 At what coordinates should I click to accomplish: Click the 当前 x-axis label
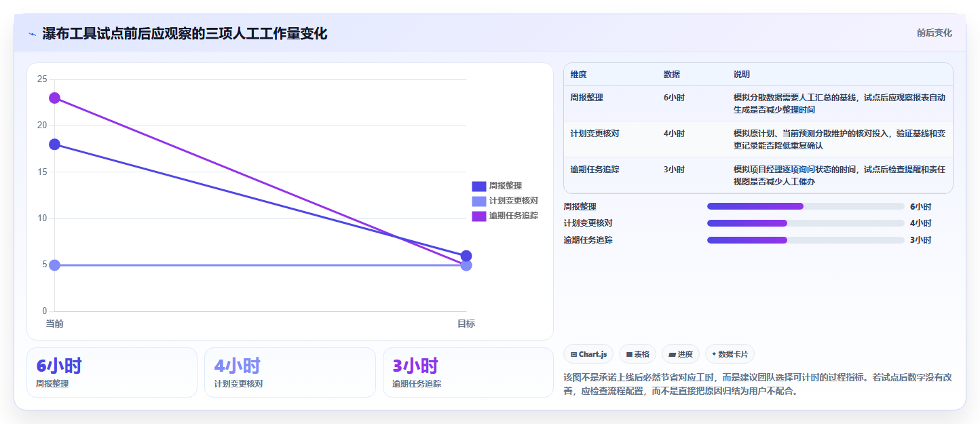pyautogui.click(x=54, y=324)
